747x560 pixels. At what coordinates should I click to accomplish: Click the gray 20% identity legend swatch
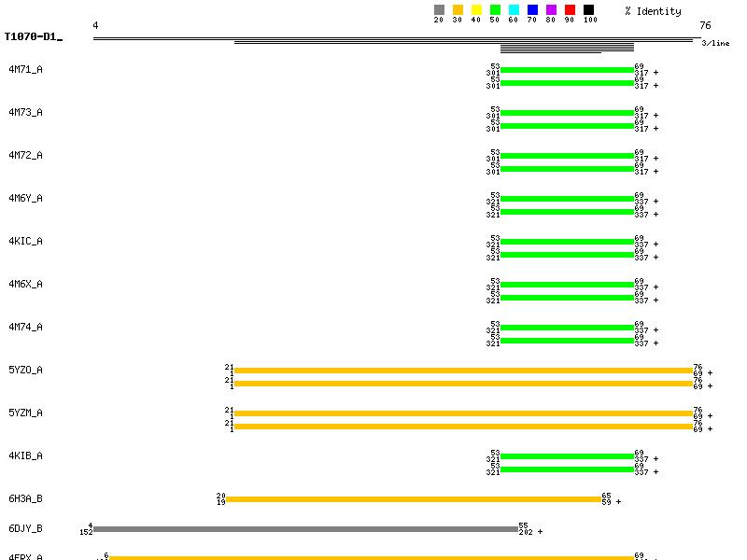tap(439, 10)
